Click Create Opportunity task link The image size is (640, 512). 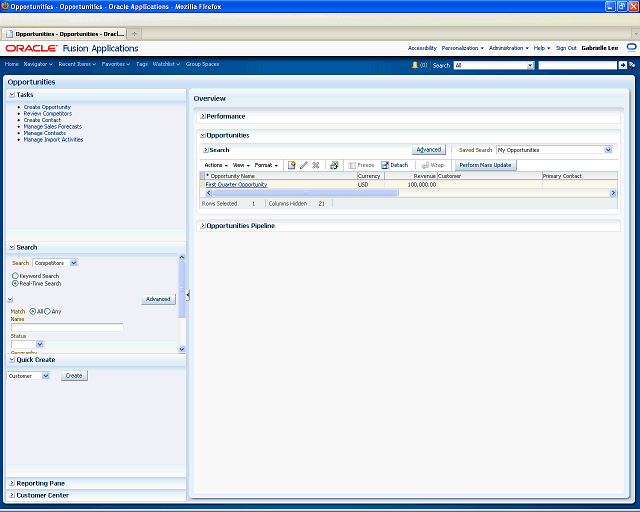47,107
